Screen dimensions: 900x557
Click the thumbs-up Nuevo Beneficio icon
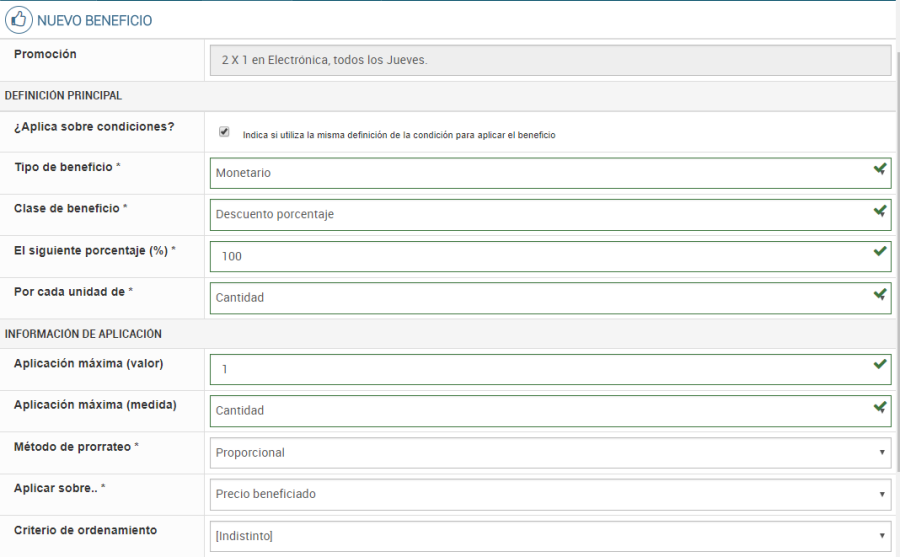[x=18, y=20]
